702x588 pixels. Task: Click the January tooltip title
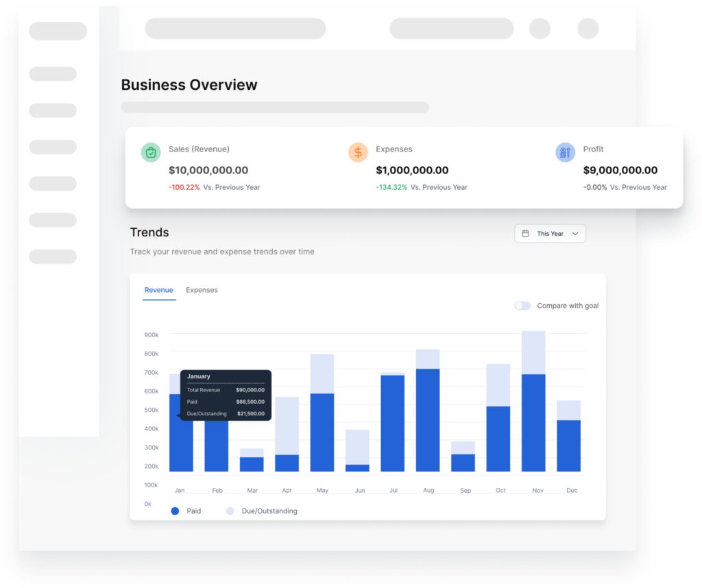[x=198, y=376]
